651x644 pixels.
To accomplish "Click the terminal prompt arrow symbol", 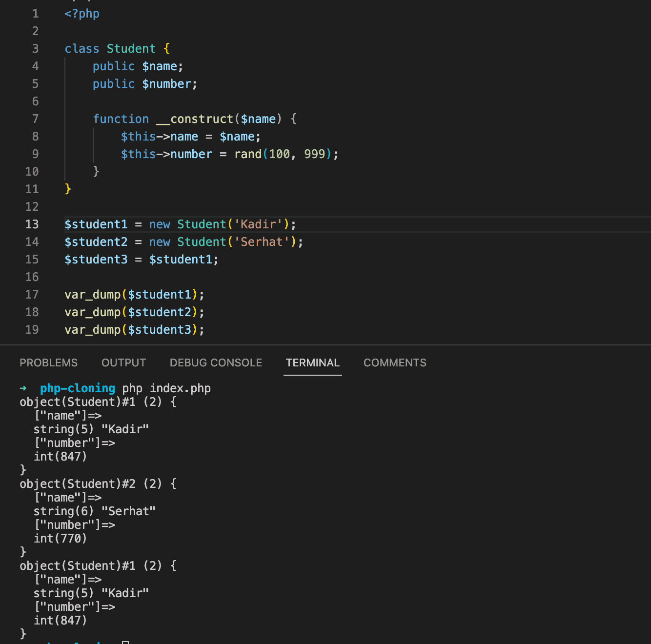I will point(23,388).
